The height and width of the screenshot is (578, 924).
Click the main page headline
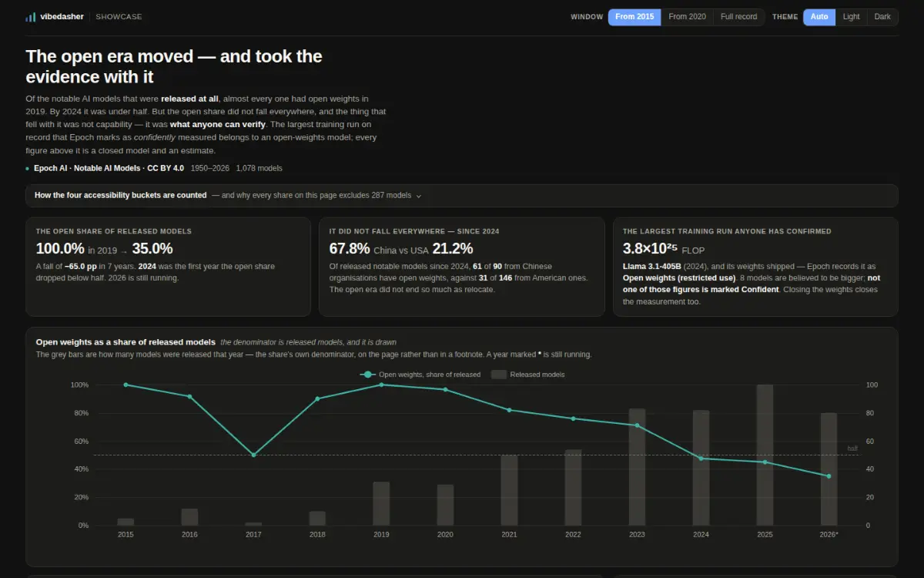tap(174, 66)
